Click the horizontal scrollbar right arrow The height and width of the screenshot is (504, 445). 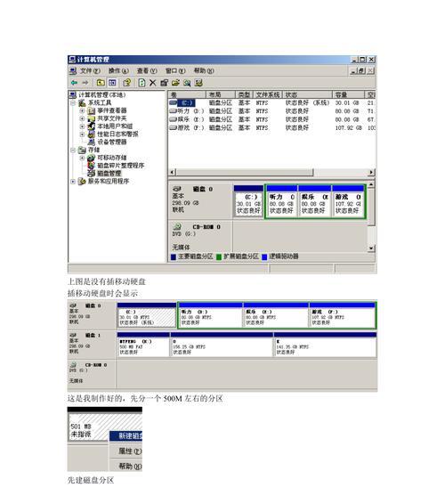pos(371,172)
